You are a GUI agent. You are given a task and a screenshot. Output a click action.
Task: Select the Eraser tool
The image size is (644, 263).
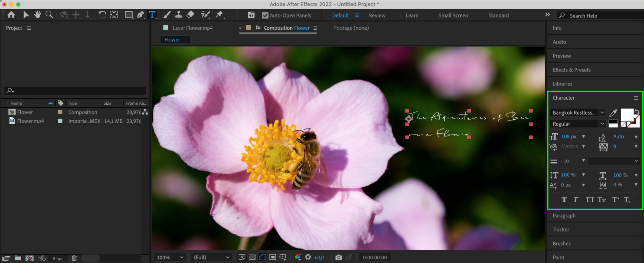coord(190,15)
